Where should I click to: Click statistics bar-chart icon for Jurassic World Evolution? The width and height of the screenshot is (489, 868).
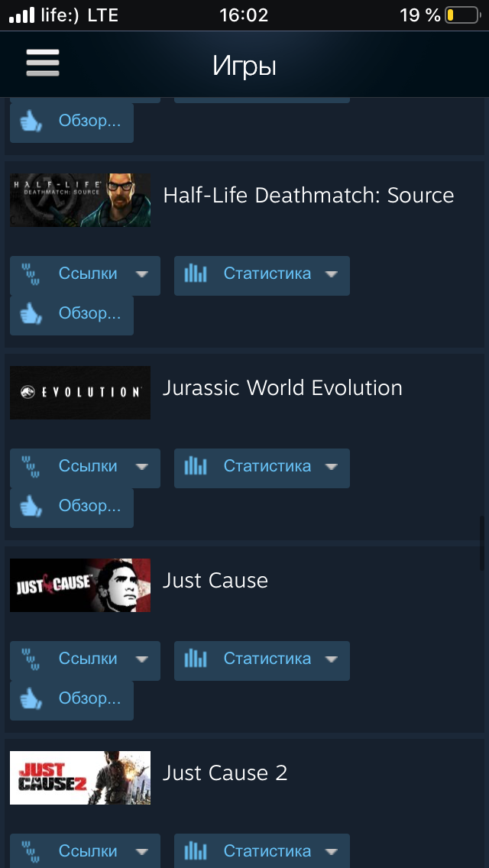tap(196, 466)
